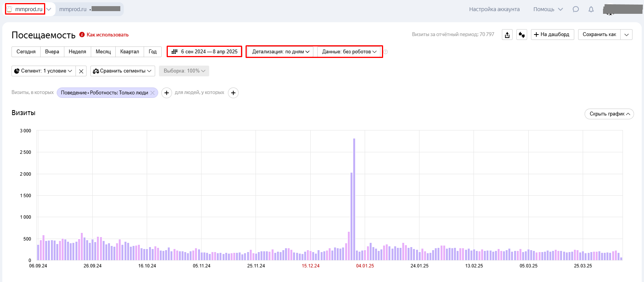Select the Вчера period tab

52,51
